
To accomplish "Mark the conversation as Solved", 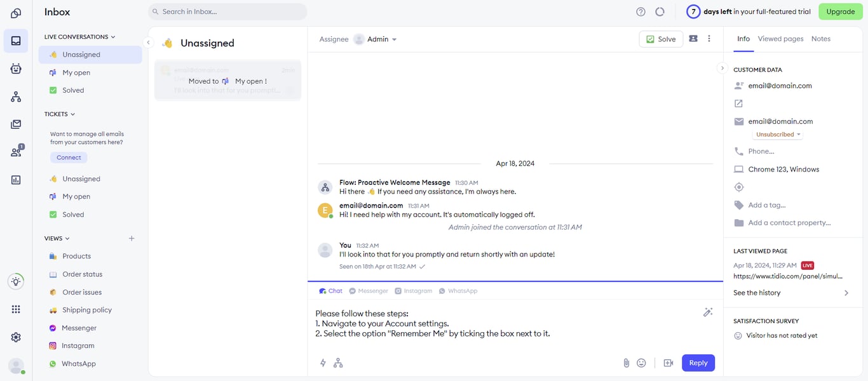I will [660, 39].
